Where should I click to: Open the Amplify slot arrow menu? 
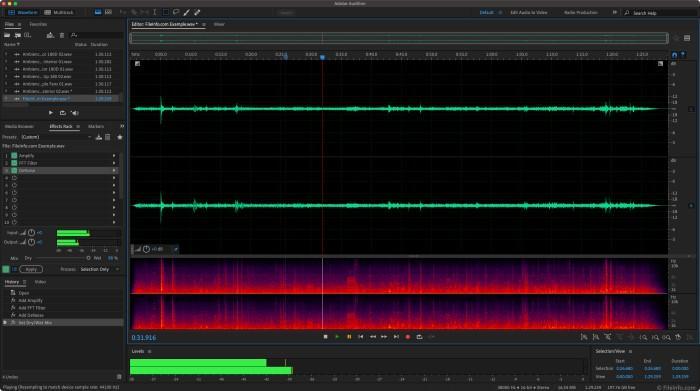pyautogui.click(x=114, y=155)
